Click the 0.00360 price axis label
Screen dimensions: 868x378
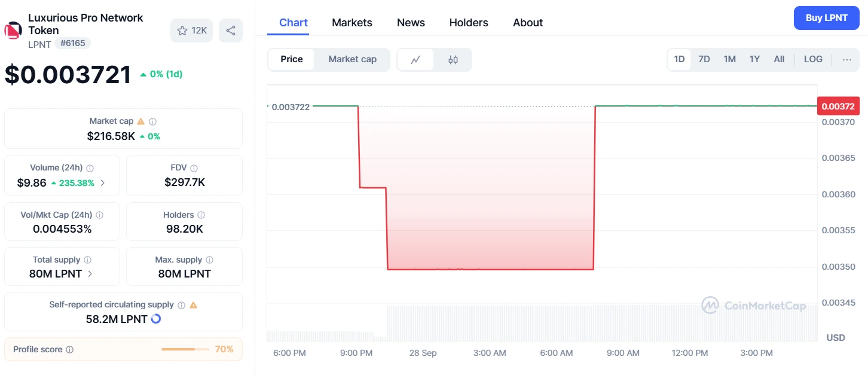(x=838, y=194)
